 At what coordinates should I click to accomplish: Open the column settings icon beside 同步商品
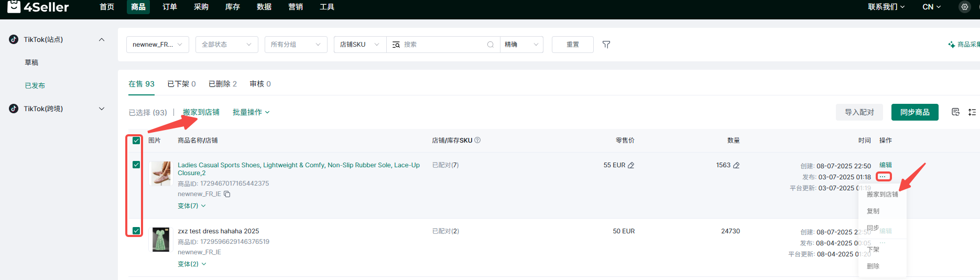955,112
